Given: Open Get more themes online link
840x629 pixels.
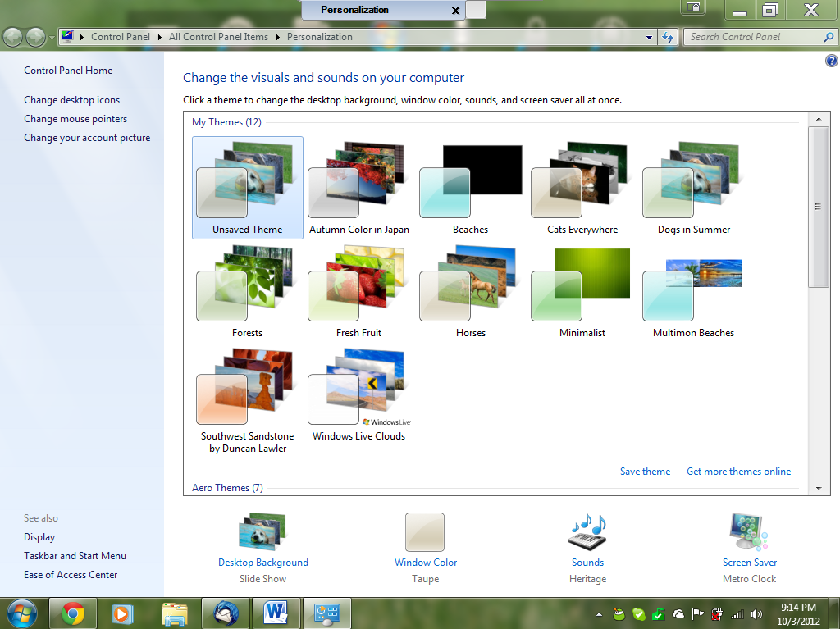Looking at the screenshot, I should (739, 472).
